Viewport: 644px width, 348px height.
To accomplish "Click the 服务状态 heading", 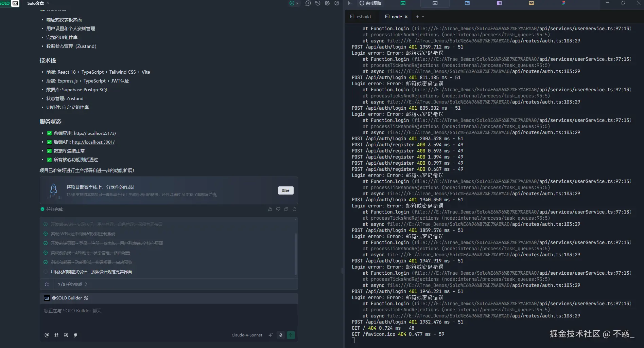I will pos(50,122).
